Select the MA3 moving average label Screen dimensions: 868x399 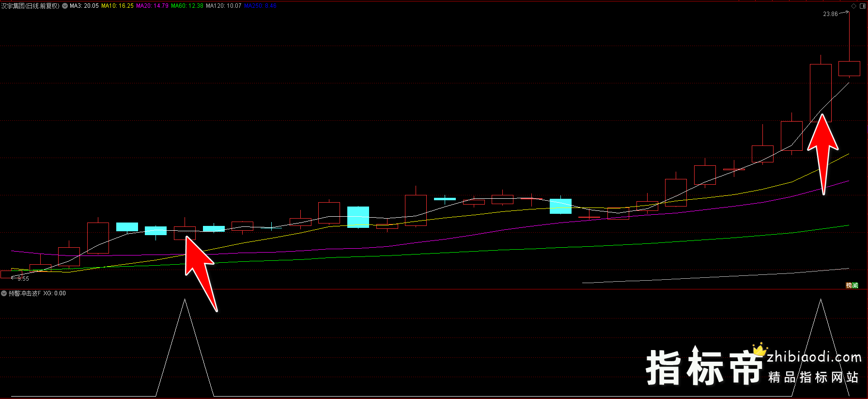[x=84, y=6]
